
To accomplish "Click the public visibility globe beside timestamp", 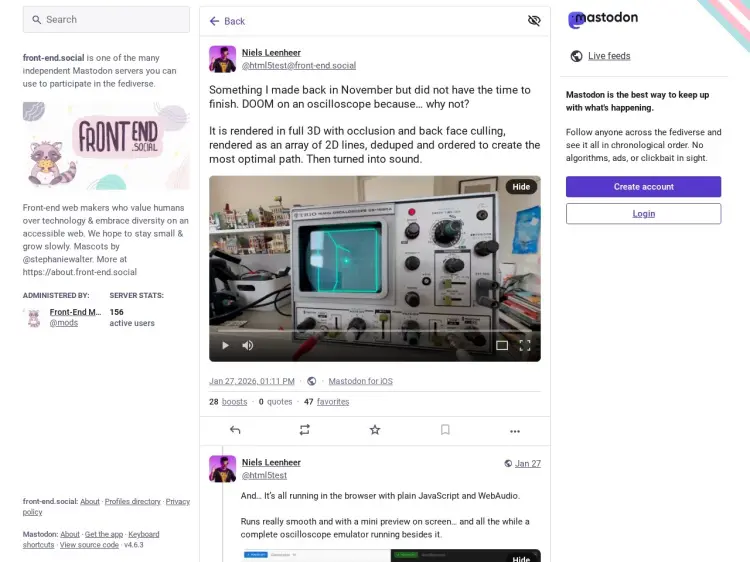I will click(311, 381).
